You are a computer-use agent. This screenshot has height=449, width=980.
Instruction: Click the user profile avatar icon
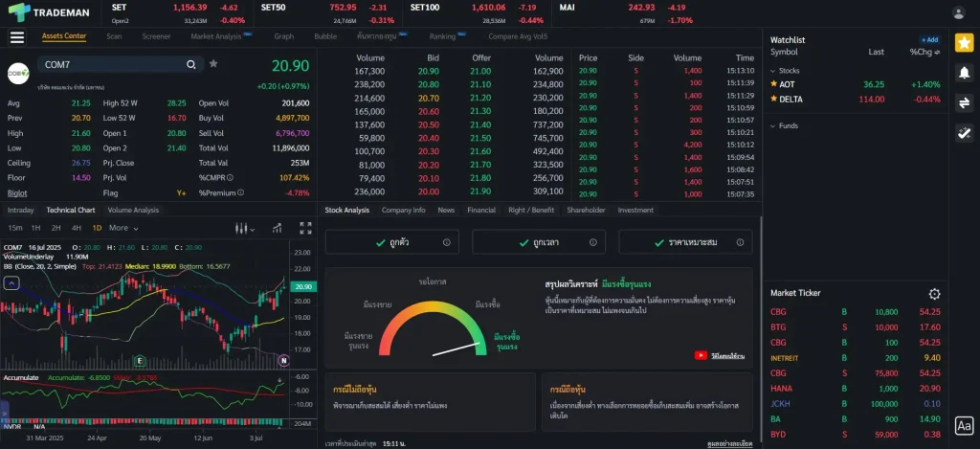pyautogui.click(x=959, y=12)
